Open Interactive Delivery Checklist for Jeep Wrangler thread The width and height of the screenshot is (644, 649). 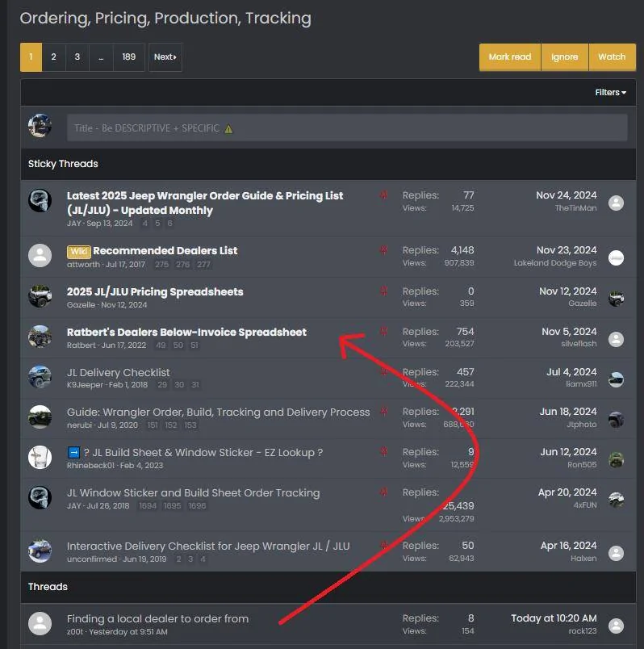(208, 546)
